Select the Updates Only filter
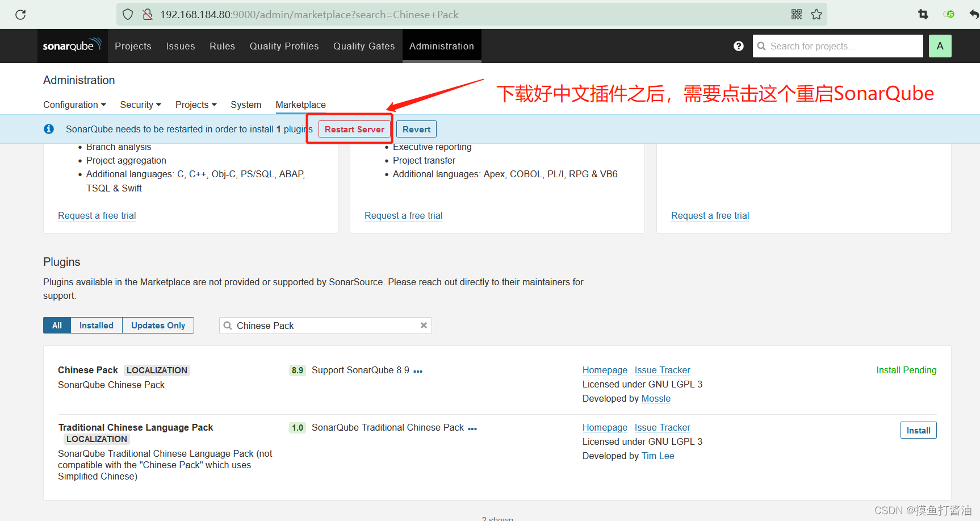 tap(158, 326)
